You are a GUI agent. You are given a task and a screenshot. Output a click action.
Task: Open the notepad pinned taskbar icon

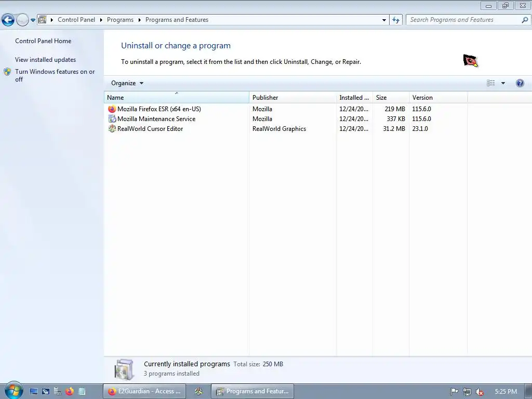82,392
